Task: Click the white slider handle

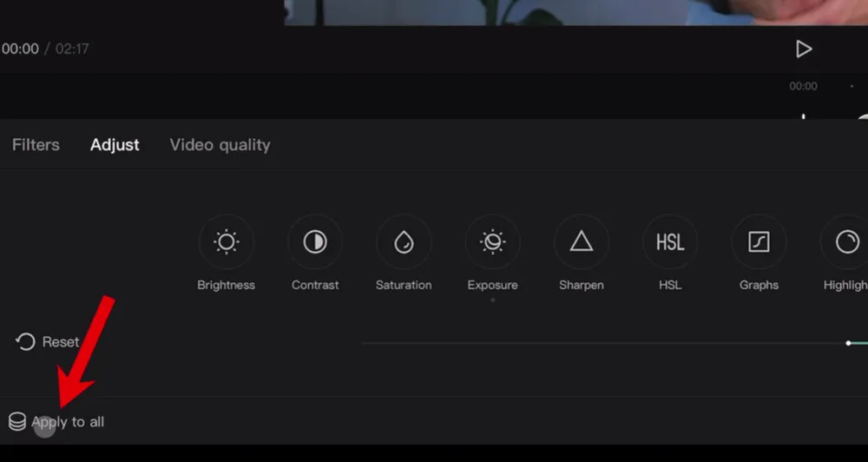Action: [x=849, y=343]
